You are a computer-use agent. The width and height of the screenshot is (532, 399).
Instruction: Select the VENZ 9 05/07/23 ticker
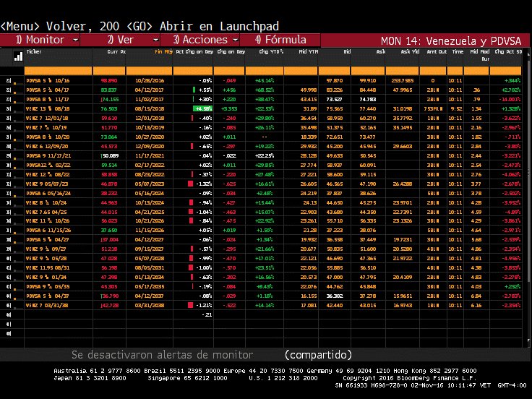coord(47,184)
